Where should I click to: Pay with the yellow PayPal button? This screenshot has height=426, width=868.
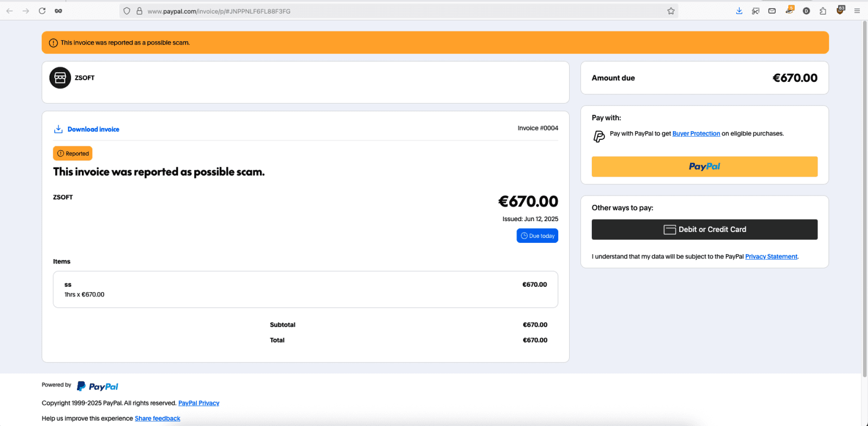coord(705,166)
